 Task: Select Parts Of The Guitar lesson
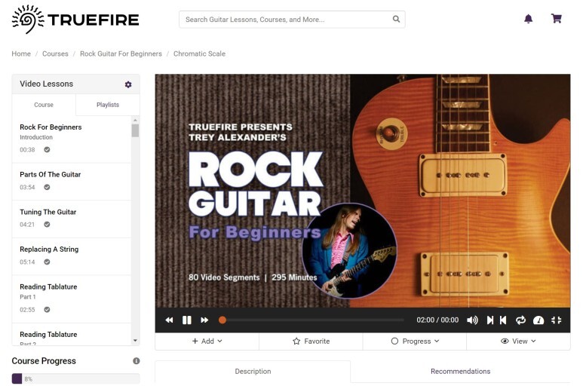[x=72, y=182]
